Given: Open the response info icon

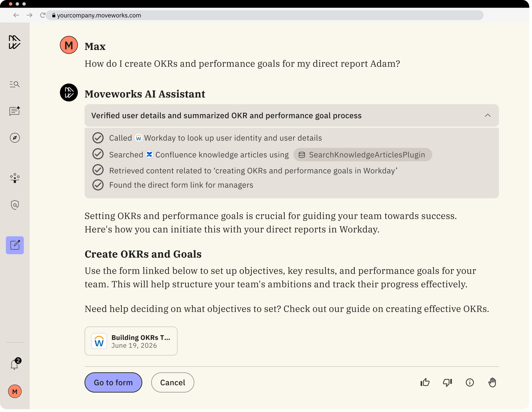Looking at the screenshot, I should coord(470,382).
